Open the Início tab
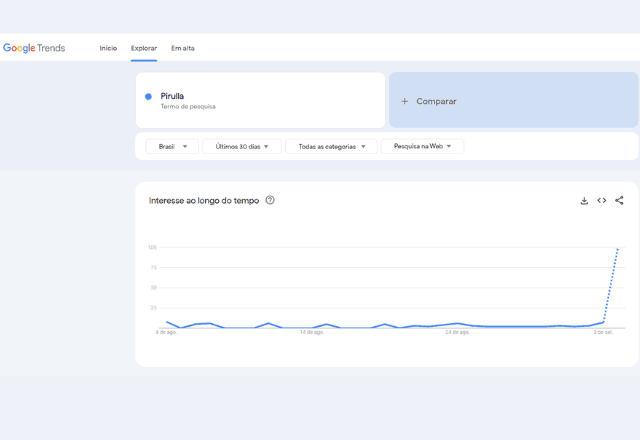The width and height of the screenshot is (640, 440). click(x=108, y=48)
